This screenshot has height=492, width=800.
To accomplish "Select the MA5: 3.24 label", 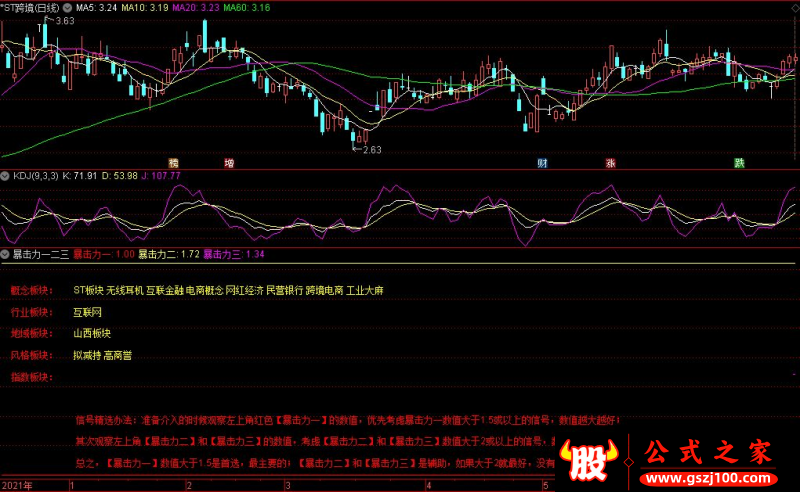I will 96,8.
